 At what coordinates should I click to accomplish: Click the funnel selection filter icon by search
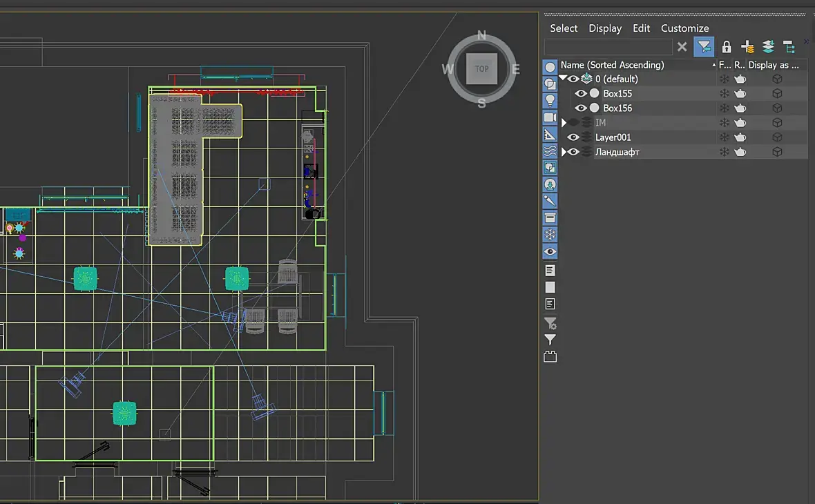[704, 47]
